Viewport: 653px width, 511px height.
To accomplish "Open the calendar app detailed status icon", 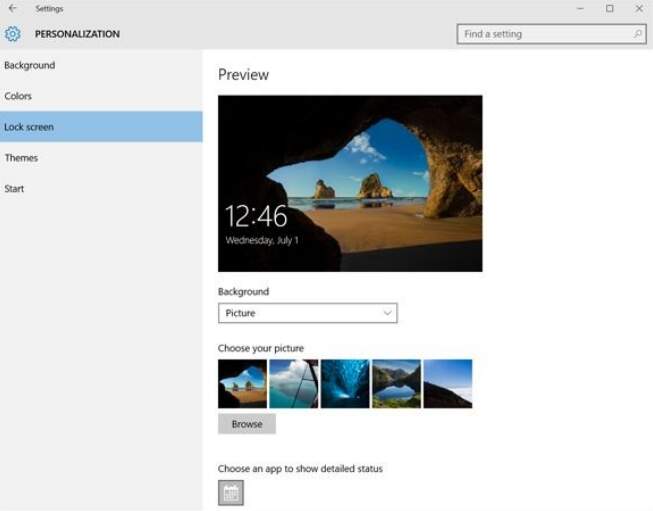I will (x=231, y=493).
